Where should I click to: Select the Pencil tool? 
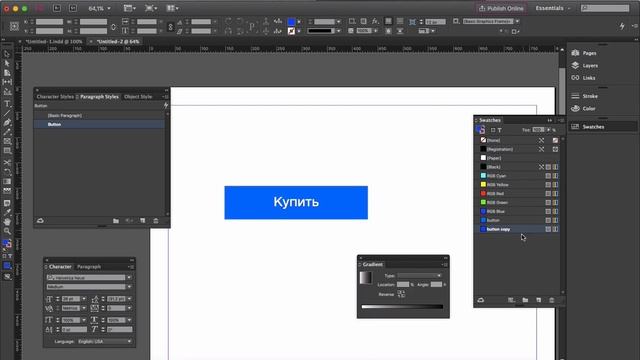pyautogui.click(x=7, y=132)
